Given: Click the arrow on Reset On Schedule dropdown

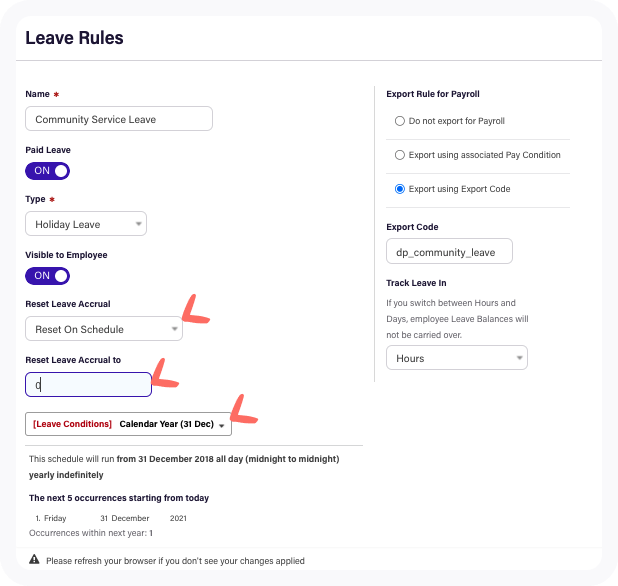Looking at the screenshot, I should [x=174, y=329].
